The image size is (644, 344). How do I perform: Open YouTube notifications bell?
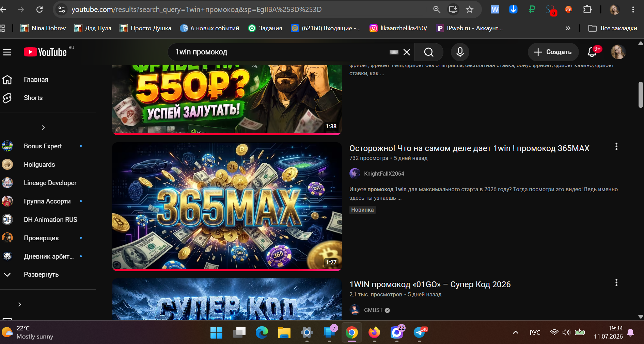click(592, 52)
